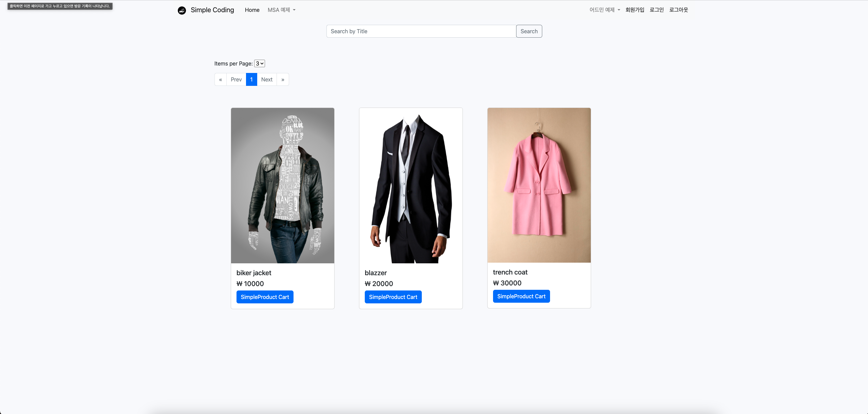
Task: Select page 1 in pagination
Action: pyautogui.click(x=251, y=79)
